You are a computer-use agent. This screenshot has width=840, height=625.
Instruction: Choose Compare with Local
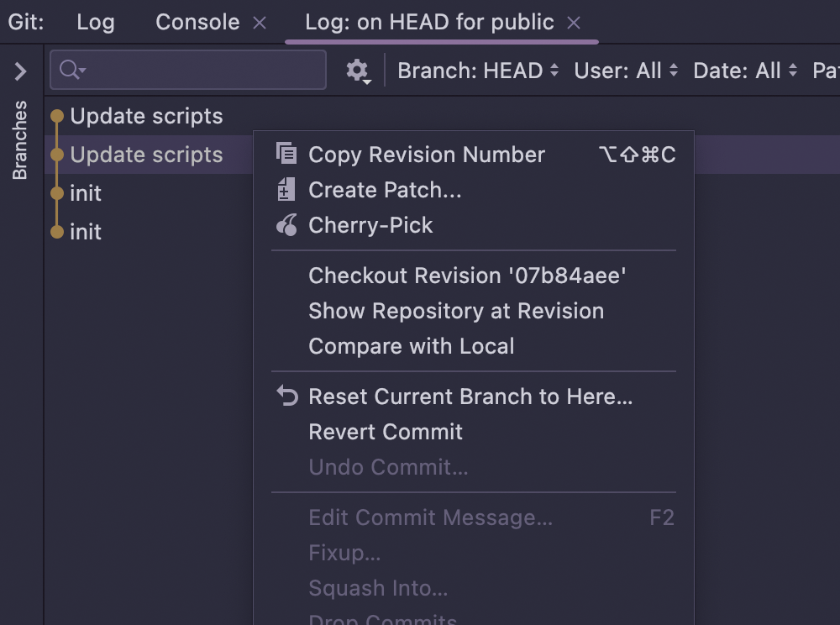click(x=412, y=346)
